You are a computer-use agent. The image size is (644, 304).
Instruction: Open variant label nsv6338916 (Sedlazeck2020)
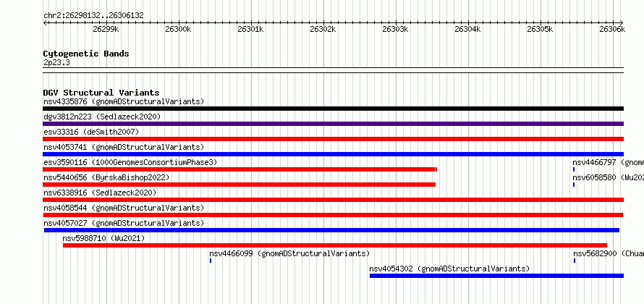[x=100, y=193]
